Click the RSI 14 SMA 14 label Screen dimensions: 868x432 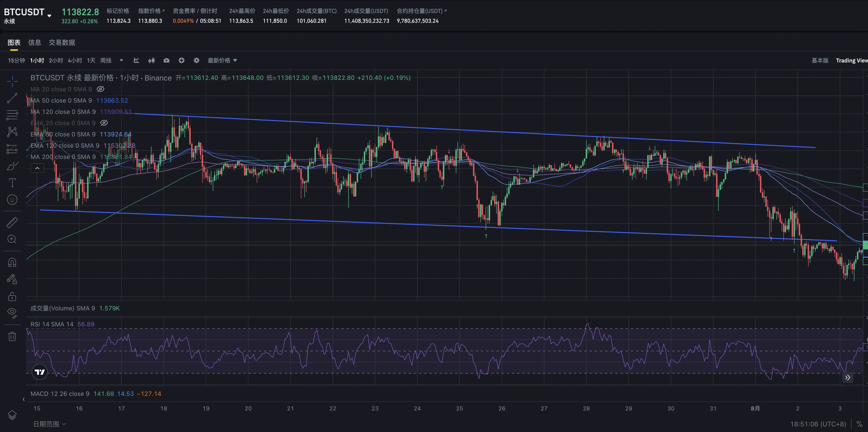point(52,324)
